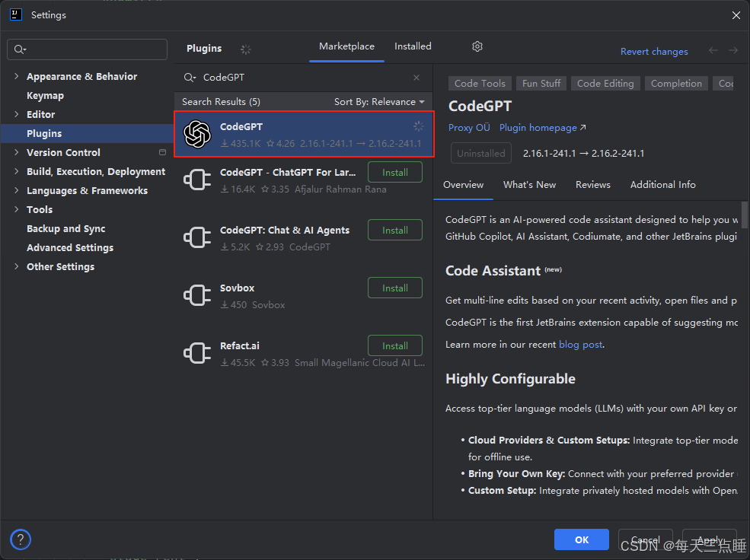Screen dimensions: 750x560
Task: Click the settings search magnifier icon
Action: [x=20, y=49]
